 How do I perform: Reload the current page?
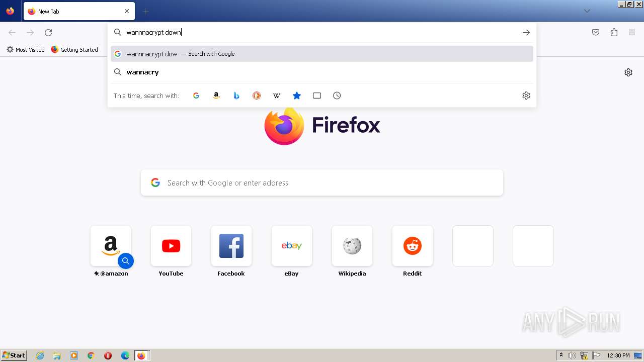point(48,33)
